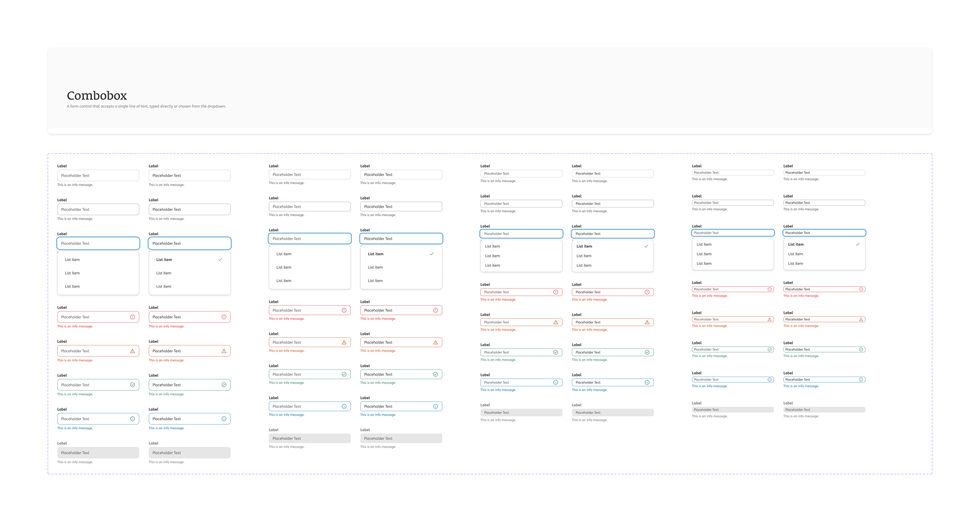Click green success icon in smallest first-column combobox
The image size is (980, 522).
(770, 349)
